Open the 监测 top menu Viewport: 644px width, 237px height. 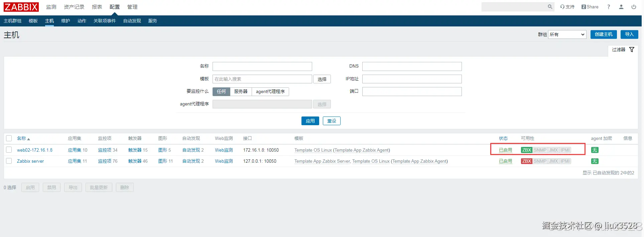point(51,7)
